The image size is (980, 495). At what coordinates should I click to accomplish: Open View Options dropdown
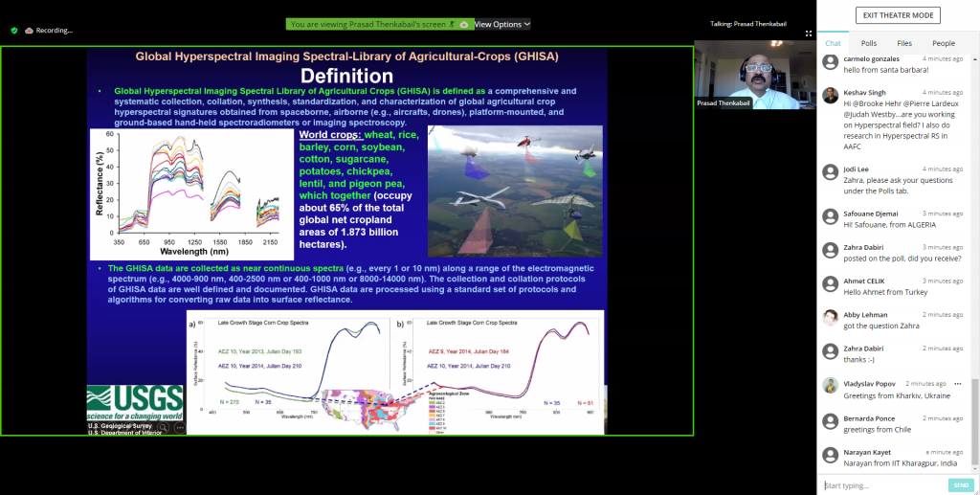click(501, 24)
